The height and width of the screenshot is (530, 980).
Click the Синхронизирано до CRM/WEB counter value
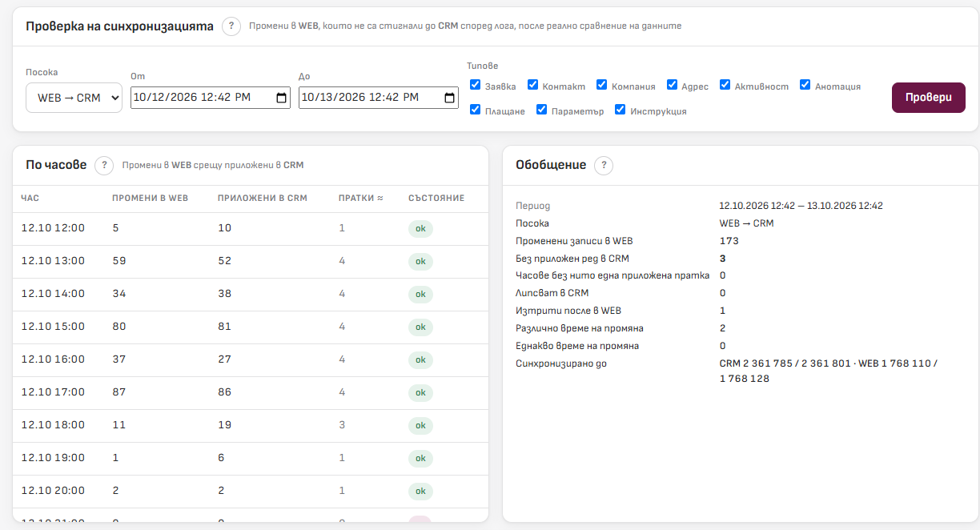pos(829,371)
